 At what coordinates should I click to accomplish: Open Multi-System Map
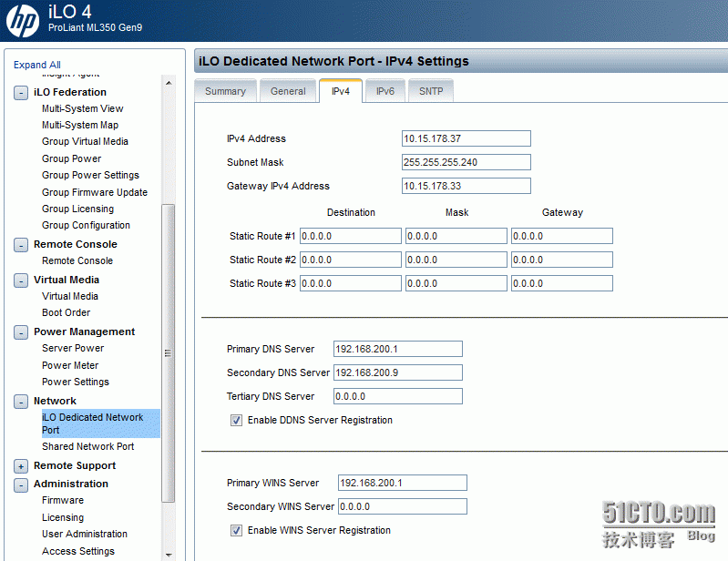point(80,125)
